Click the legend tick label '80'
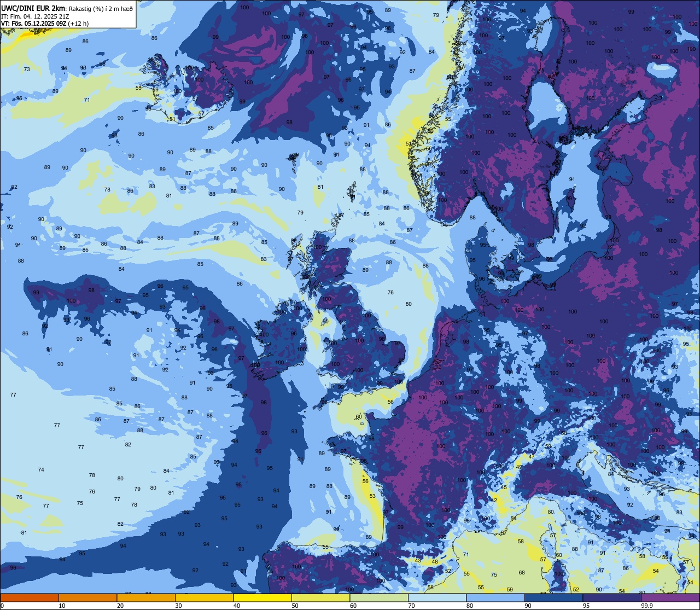This screenshot has width=700, height=610. click(470, 606)
